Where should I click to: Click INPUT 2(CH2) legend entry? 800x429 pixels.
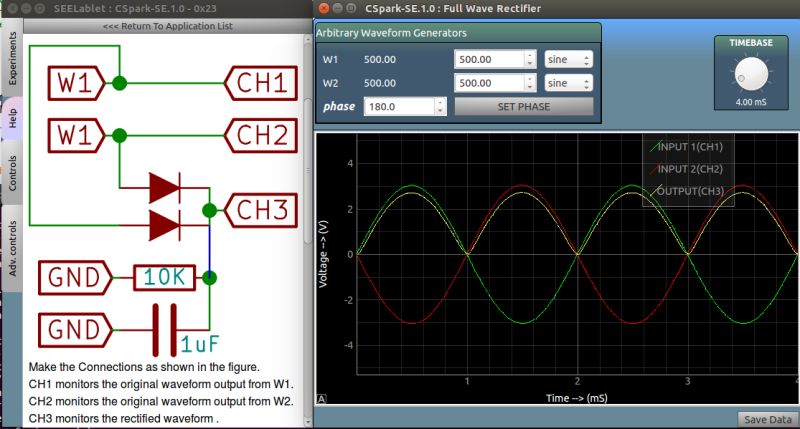point(687,169)
